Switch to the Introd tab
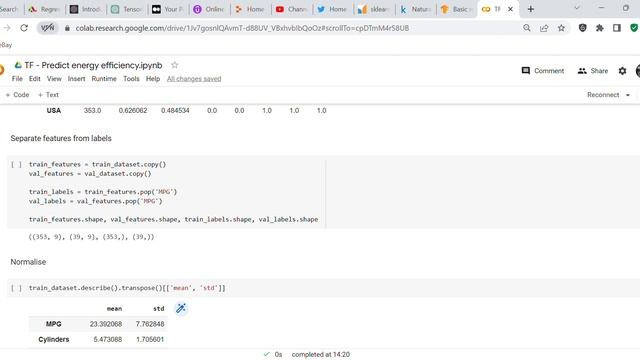This screenshot has height=360, width=640. (86, 9)
